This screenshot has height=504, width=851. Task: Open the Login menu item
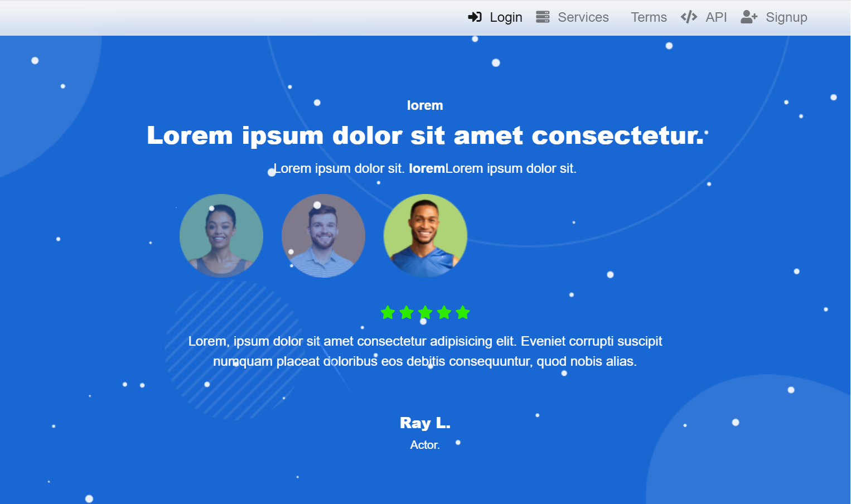click(495, 17)
